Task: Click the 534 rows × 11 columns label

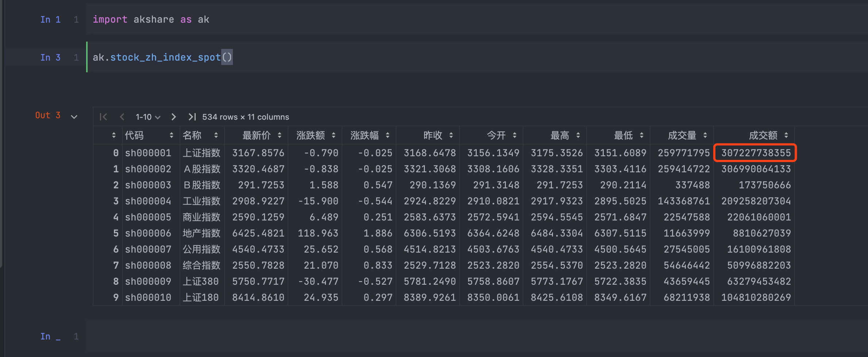Action: pyautogui.click(x=245, y=117)
